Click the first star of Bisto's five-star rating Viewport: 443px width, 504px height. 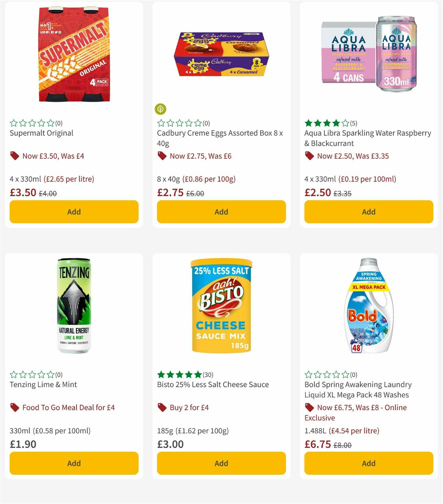161,374
